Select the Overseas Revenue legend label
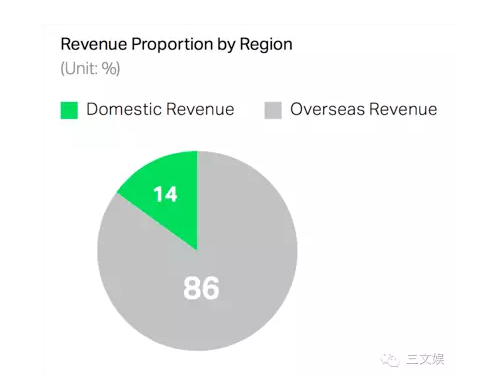Image resolution: width=488 pixels, height=387 pixels. pos(364,109)
